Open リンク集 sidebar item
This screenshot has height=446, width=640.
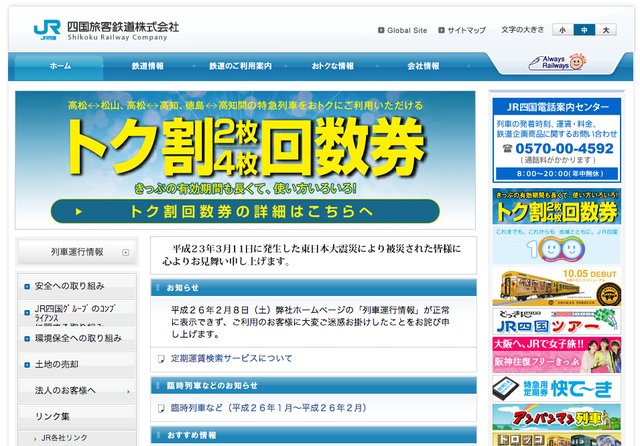pyautogui.click(x=78, y=417)
